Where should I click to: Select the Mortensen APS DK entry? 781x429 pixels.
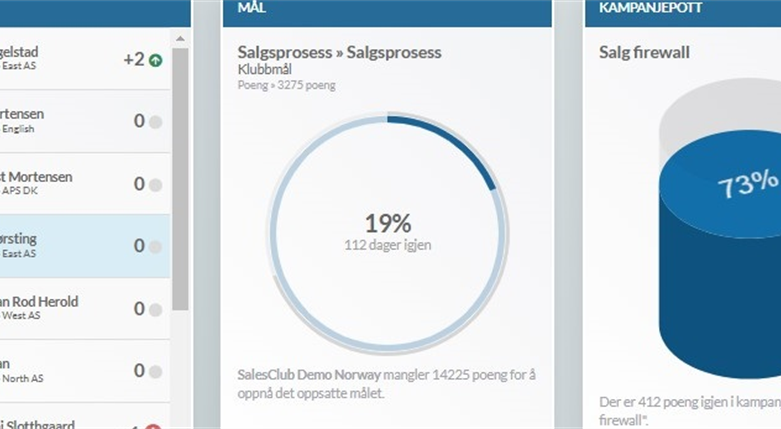point(85,183)
